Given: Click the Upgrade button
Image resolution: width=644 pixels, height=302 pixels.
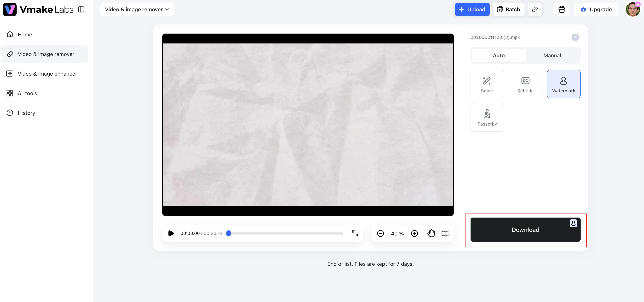Looking at the screenshot, I should pyautogui.click(x=596, y=9).
